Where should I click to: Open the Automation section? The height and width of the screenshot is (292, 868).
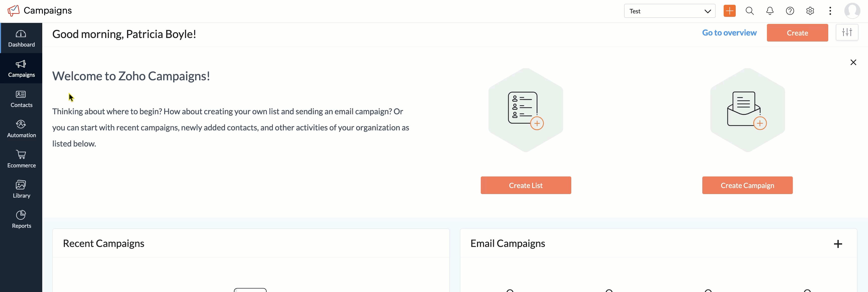[21, 129]
